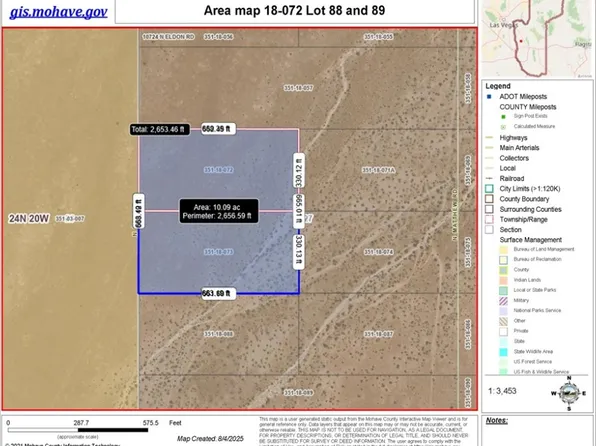This screenshot has width=596, height=446.
Task: Click parcel label 351-18-071A
Action: point(379,170)
